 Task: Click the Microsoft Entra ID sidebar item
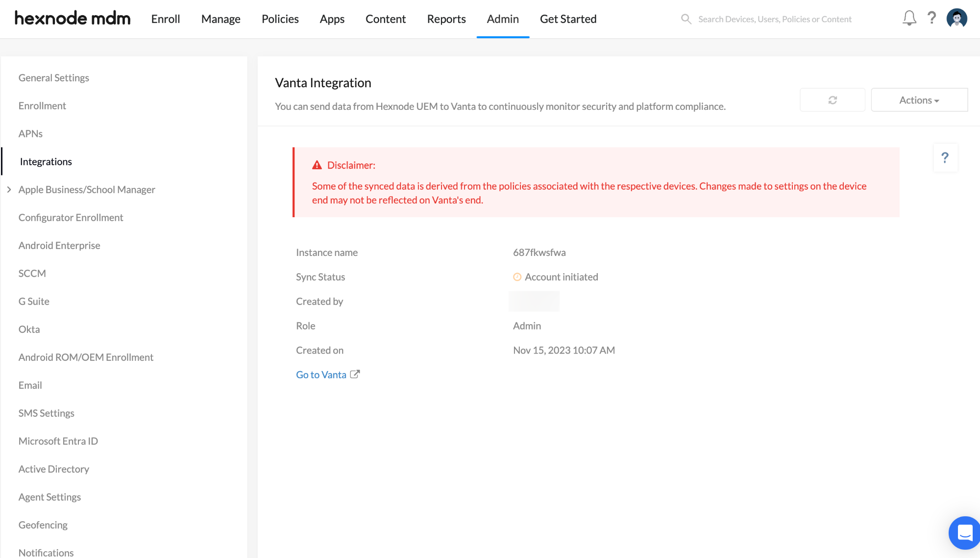59,441
